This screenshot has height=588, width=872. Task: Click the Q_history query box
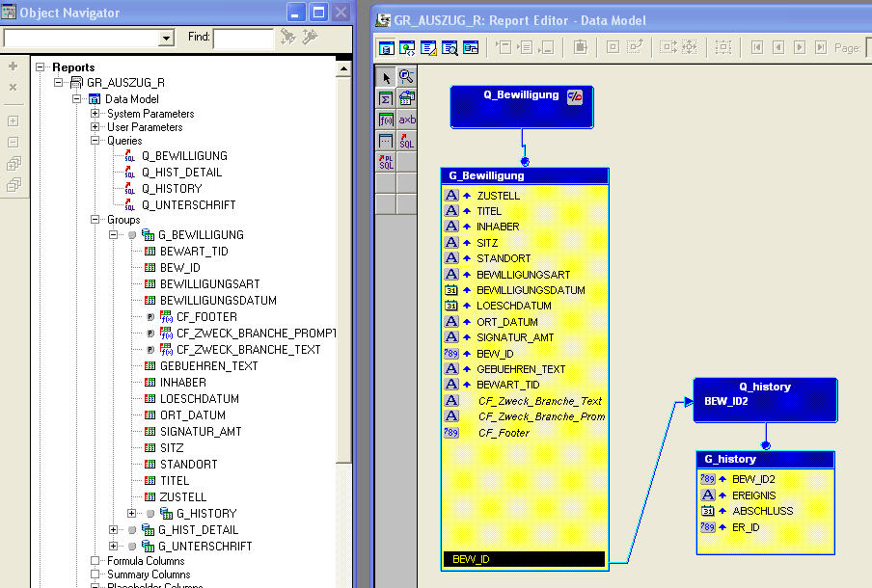coord(765,400)
